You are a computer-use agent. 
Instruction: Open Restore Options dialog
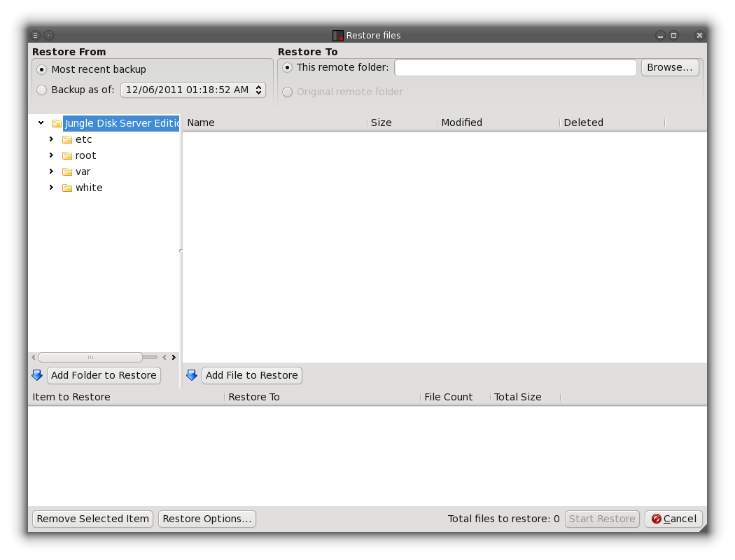click(207, 519)
